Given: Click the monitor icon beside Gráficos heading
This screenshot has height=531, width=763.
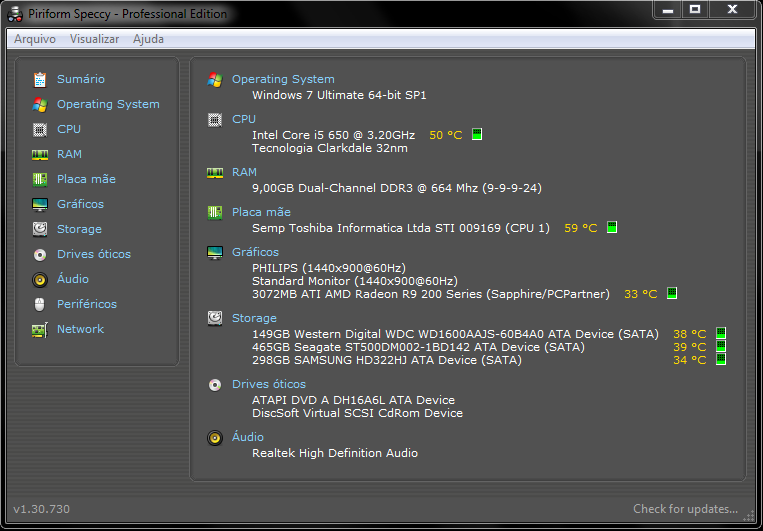Looking at the screenshot, I should pos(215,252).
